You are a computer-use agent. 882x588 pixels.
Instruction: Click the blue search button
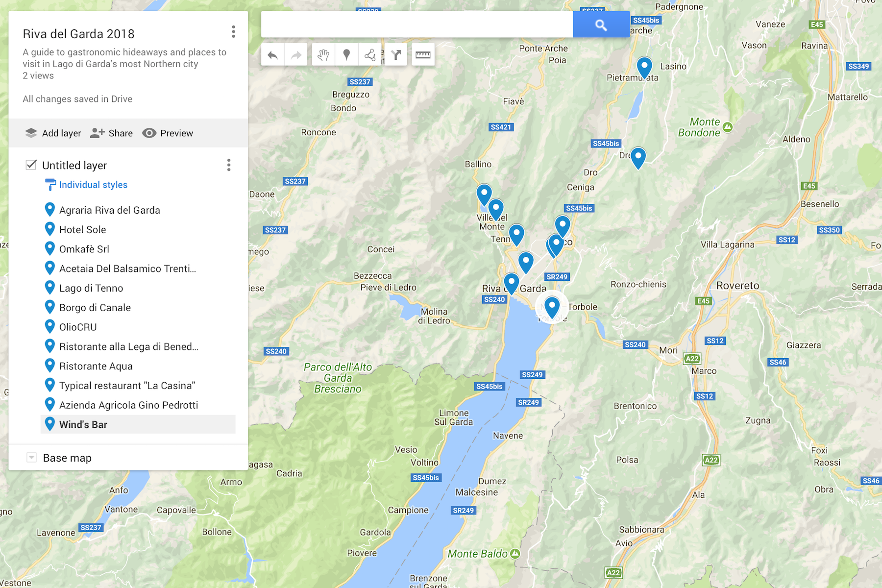click(x=601, y=24)
